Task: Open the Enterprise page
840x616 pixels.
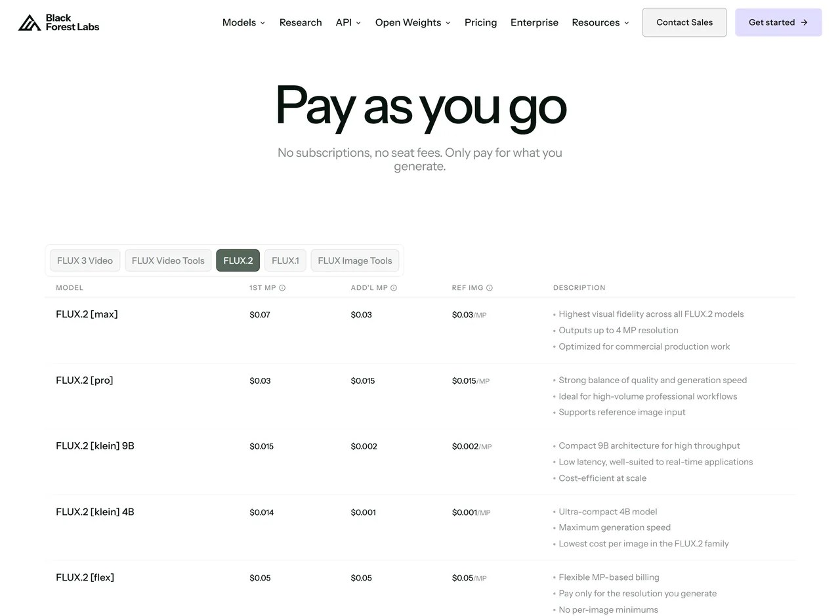Action: point(534,22)
